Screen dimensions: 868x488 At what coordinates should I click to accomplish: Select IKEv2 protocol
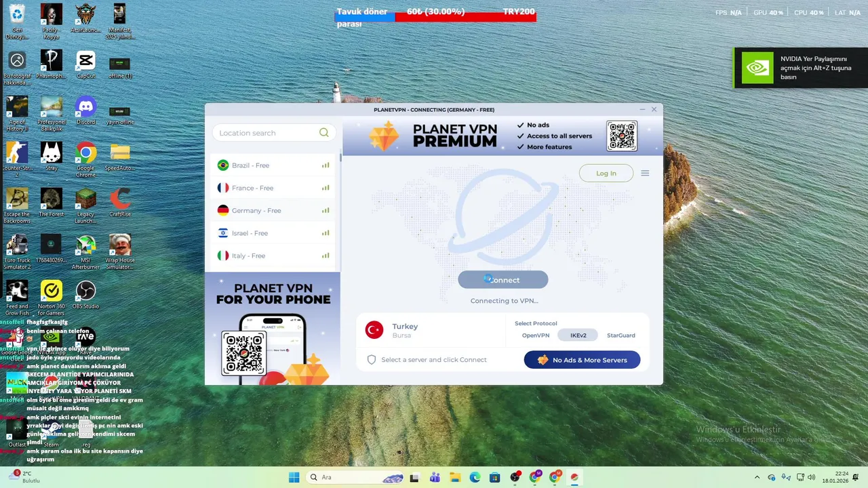(578, 335)
